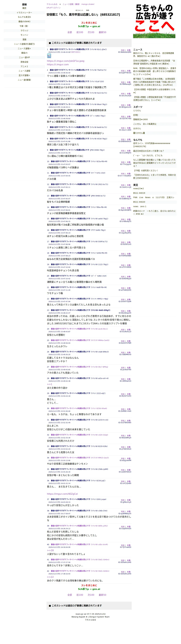
Task: Open イラストレーター board in left sidebar
Action: pyautogui.click(x=24, y=12)
